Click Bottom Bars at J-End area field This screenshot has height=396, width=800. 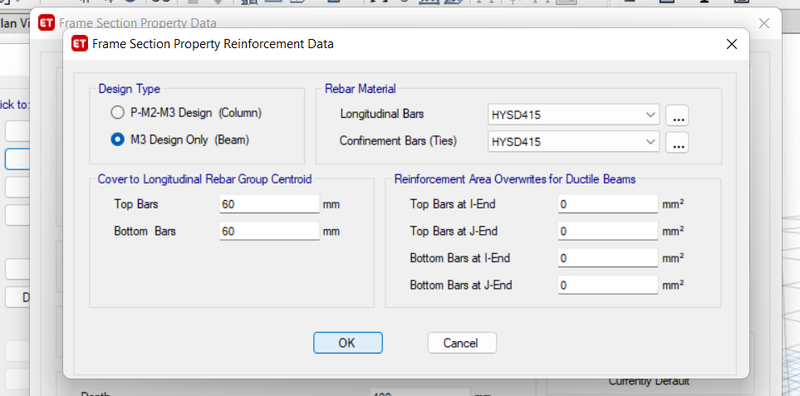(608, 285)
